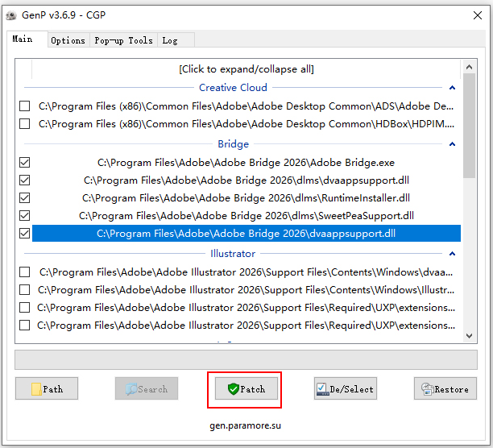Click the highlighted Bridge 2026\dvaappsupport.dll row
493x448 pixels.
tap(246, 234)
